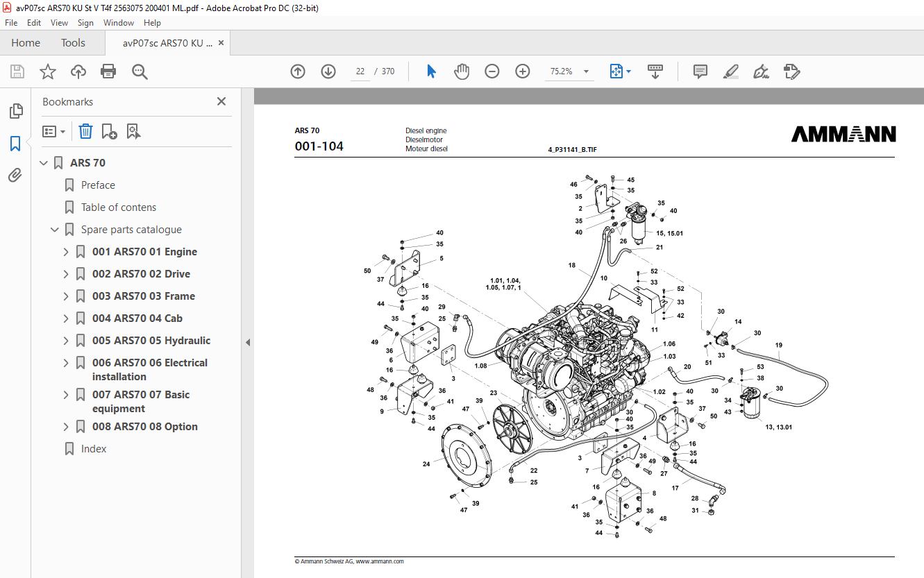Click find current bookmark icon

134,131
